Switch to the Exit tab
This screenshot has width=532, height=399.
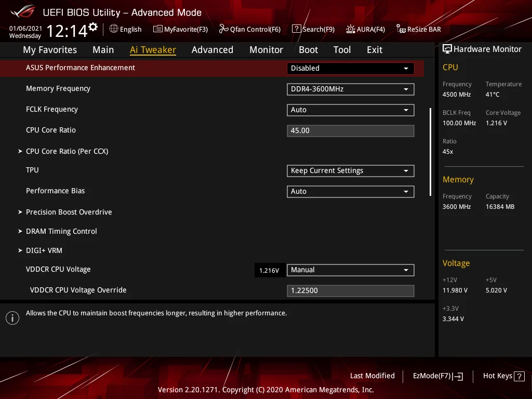pos(375,50)
